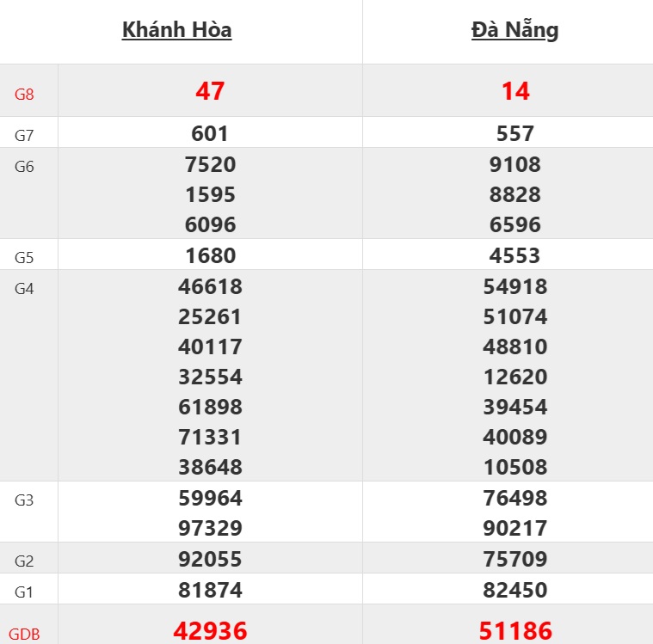
Task: Click Đà Nẵng G6 number 8828
Action: (x=515, y=194)
